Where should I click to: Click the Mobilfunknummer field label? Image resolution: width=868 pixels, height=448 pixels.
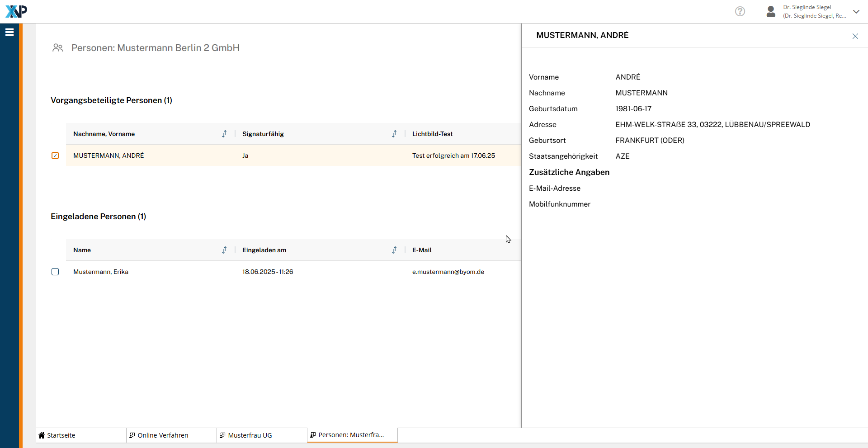click(560, 204)
